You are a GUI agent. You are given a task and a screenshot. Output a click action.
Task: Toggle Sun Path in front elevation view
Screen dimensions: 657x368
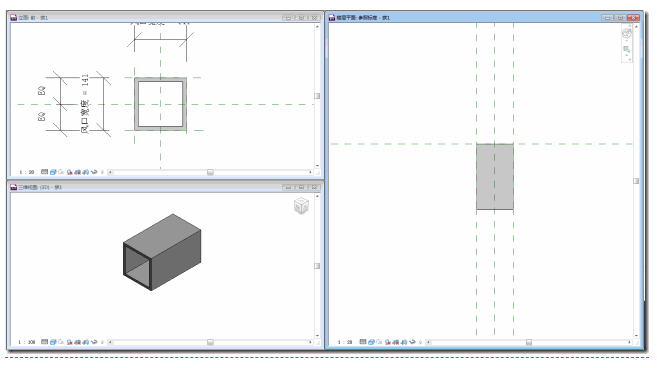[x=61, y=172]
